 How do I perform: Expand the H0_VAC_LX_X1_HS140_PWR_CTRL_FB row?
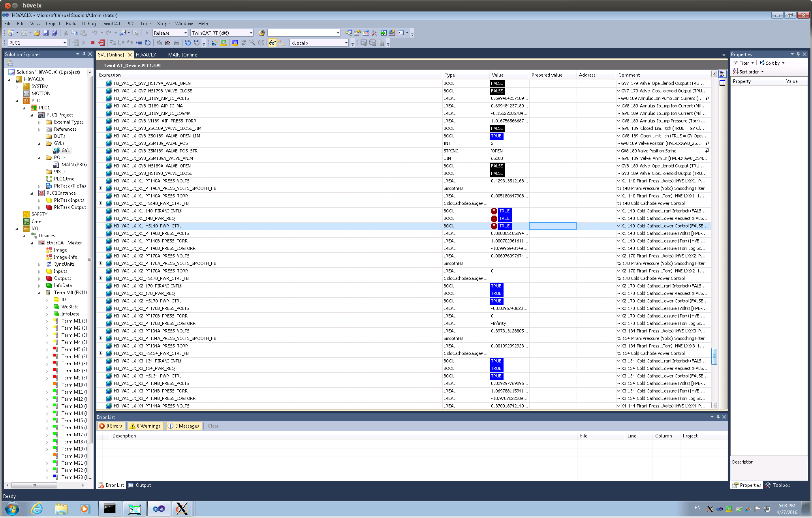click(100, 203)
